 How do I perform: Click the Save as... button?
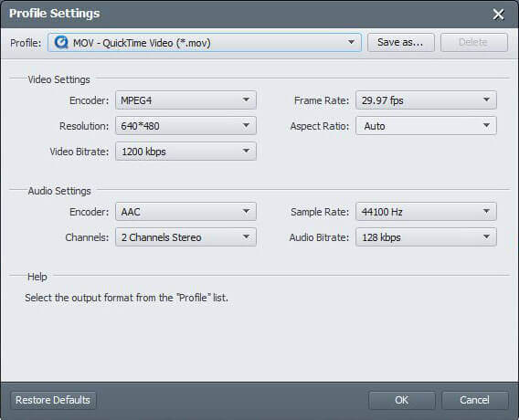tap(401, 42)
